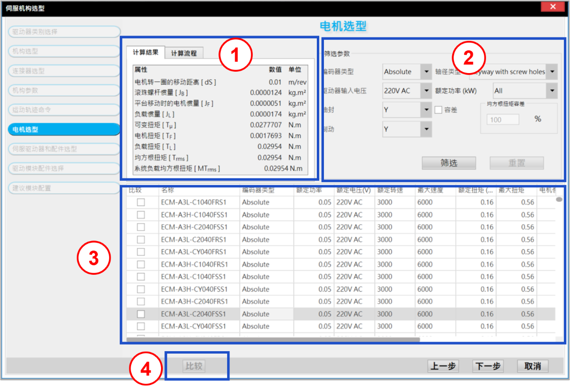Tick compare checkbox for ECM-A3L-C2040FSS1
Image resolution: width=570 pixels, height=392 pixels.
[x=141, y=314]
